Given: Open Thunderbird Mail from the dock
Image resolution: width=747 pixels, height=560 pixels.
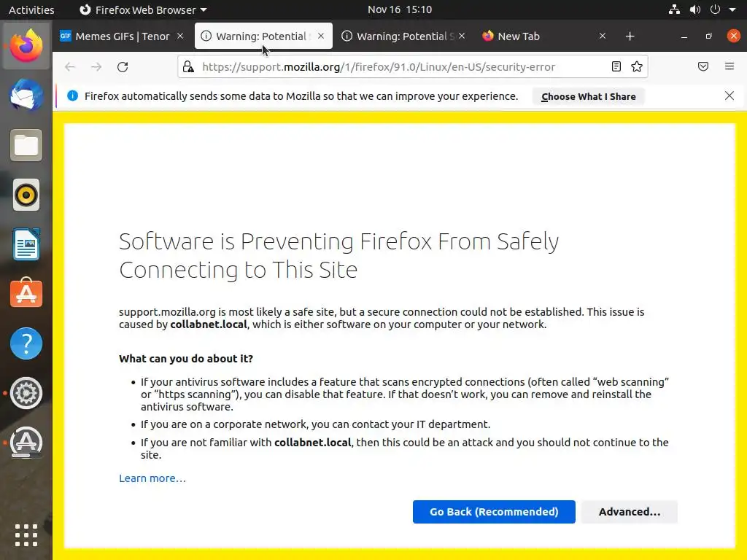Looking at the screenshot, I should point(26,96).
